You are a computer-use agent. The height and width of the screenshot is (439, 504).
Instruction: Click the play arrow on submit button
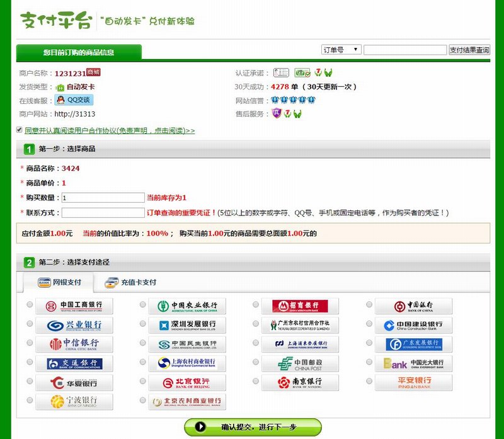coord(200,427)
